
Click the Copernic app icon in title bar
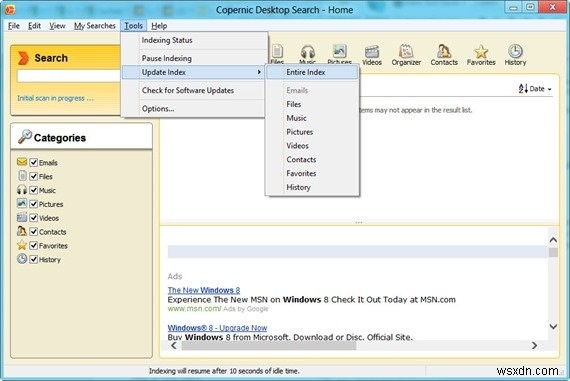(9, 9)
